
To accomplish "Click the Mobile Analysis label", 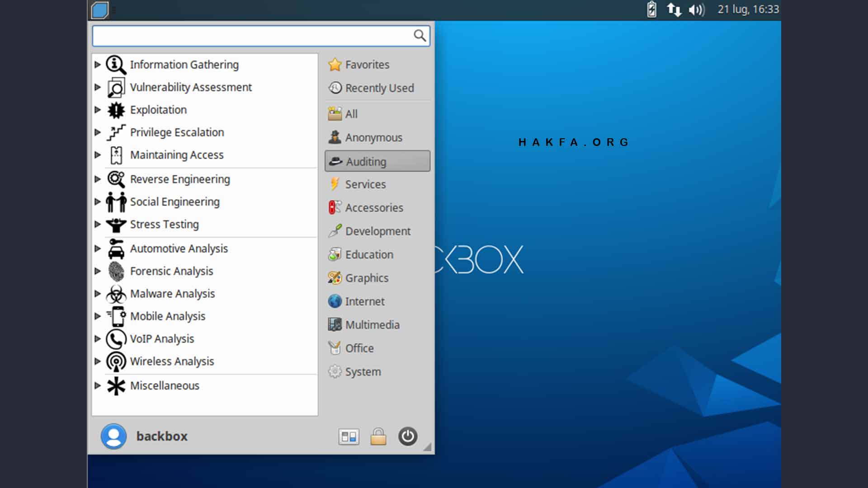I will 168,316.
